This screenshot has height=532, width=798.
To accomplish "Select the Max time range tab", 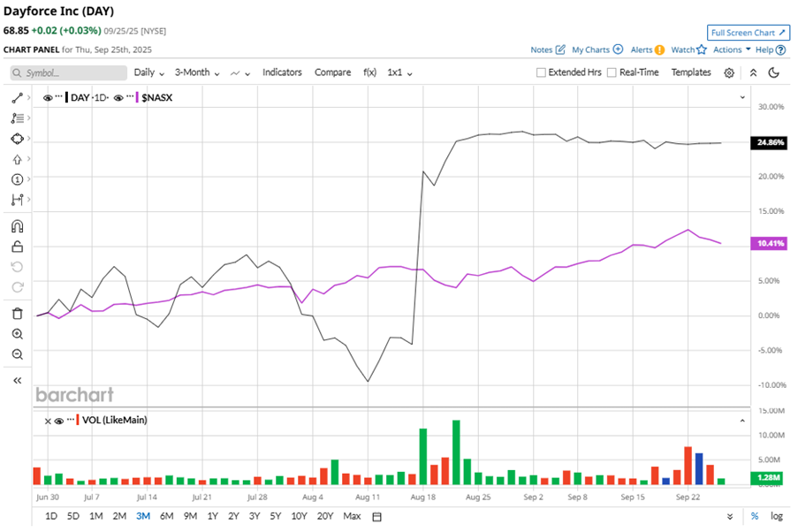I will click(x=352, y=516).
